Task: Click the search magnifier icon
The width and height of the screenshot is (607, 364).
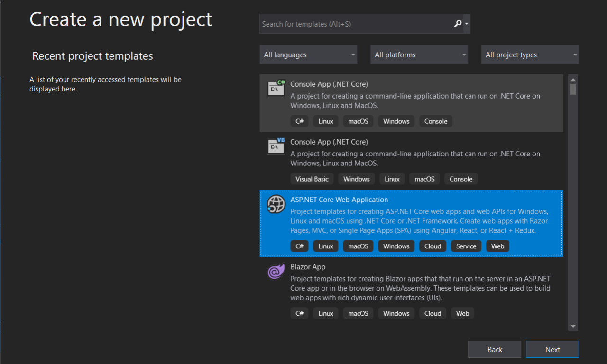Action: (458, 24)
